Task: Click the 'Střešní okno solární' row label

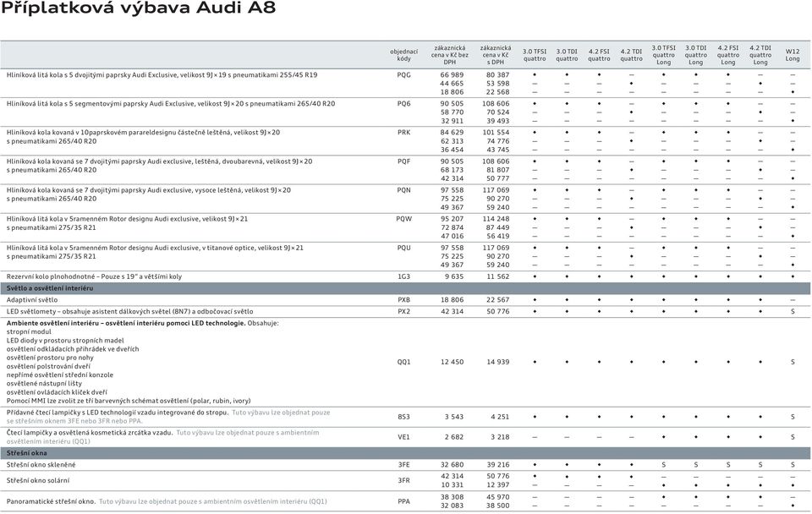Action: click(38, 481)
